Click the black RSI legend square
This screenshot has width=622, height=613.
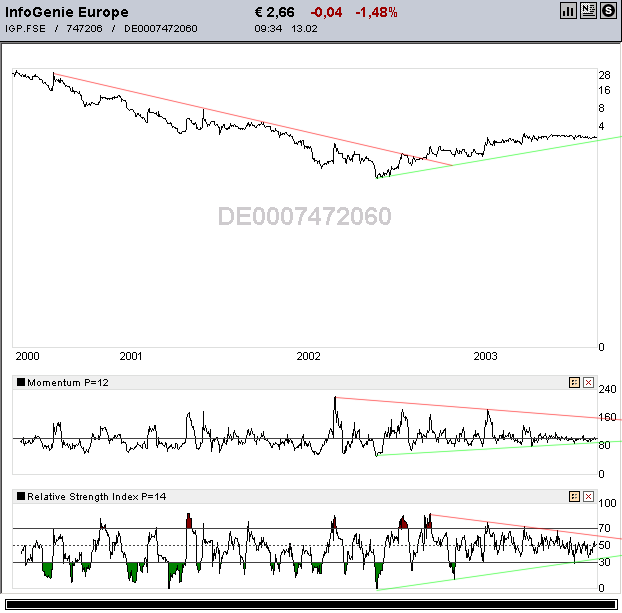[21, 496]
